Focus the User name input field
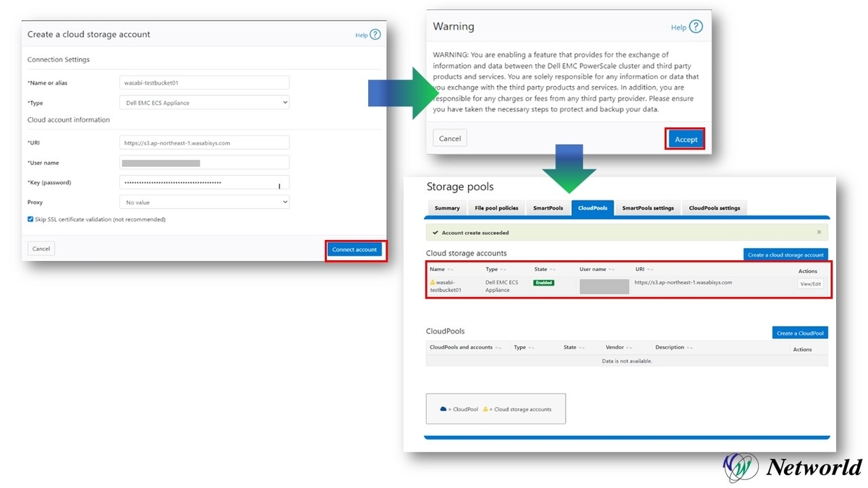Viewport: 868px width, 488px height. pyautogui.click(x=205, y=163)
